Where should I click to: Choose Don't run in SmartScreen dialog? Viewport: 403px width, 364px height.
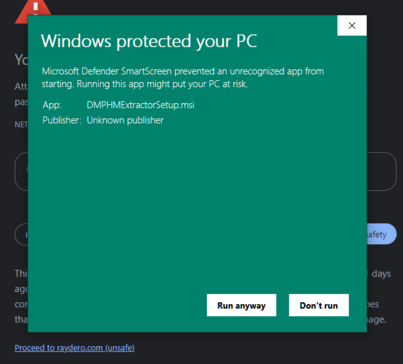click(x=319, y=305)
